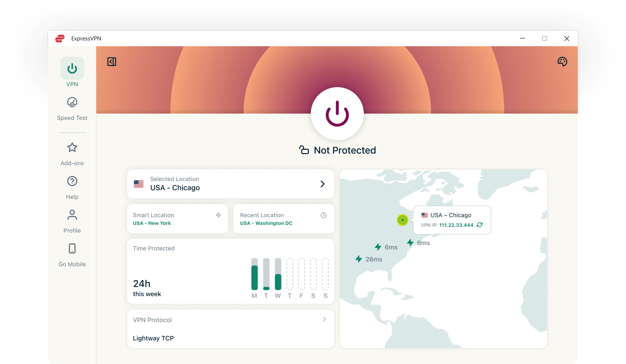Viewport: 626px width, 364px height.
Task: Open the theme palette icon
Action: pyautogui.click(x=562, y=62)
